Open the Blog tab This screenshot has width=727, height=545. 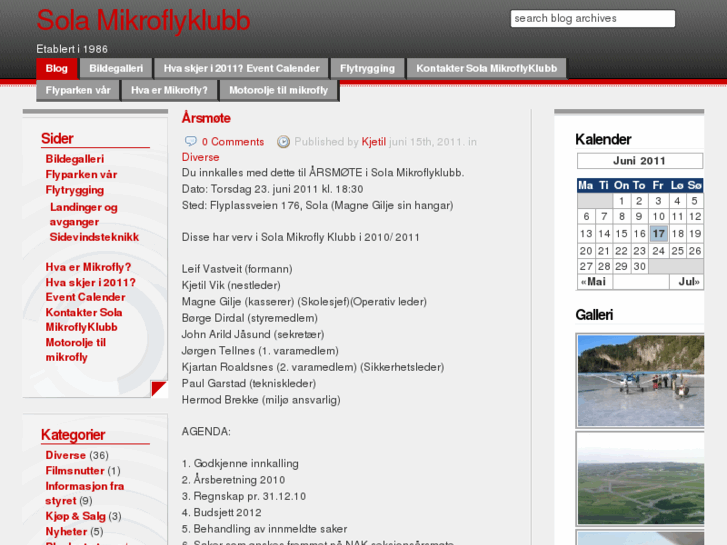57,68
